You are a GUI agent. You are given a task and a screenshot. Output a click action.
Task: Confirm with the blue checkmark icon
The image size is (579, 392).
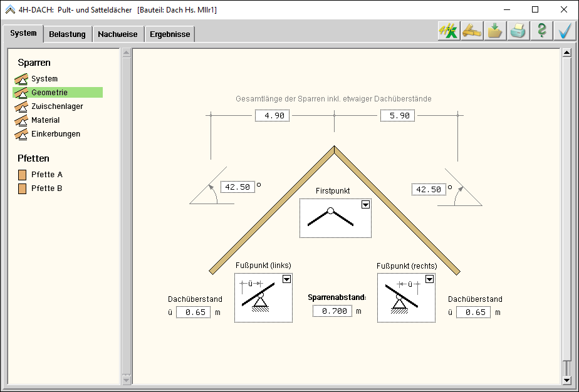coord(565,31)
